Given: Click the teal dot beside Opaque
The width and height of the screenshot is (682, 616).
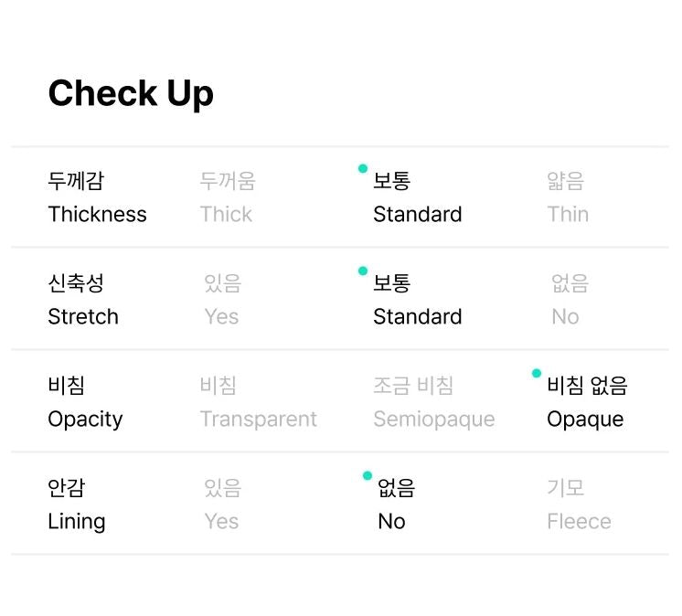Looking at the screenshot, I should [537, 373].
